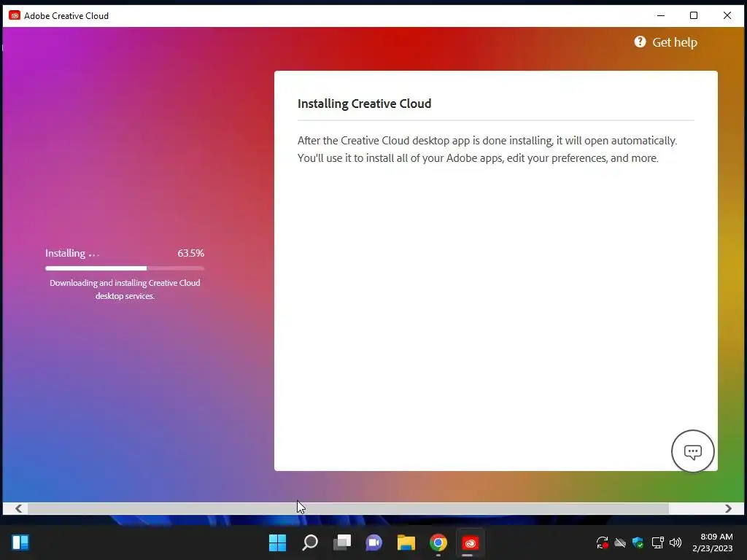Open File Explorer from the taskbar
This screenshot has height=560, width=747.
pyautogui.click(x=406, y=542)
